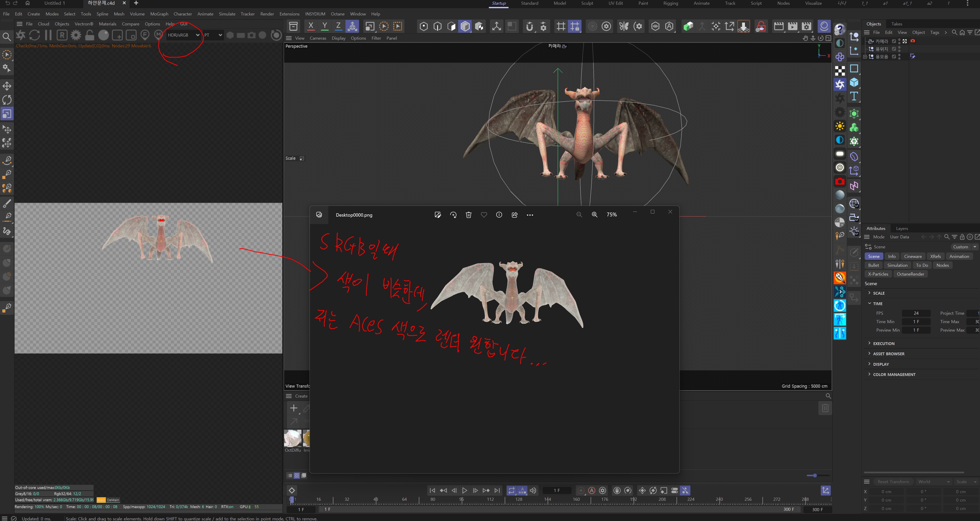The width and height of the screenshot is (980, 521).
Task: Open Octane render settings gear icon
Action: tap(76, 35)
